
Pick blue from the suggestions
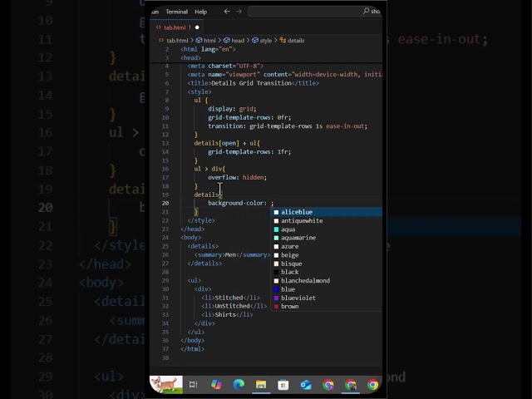pos(327,289)
